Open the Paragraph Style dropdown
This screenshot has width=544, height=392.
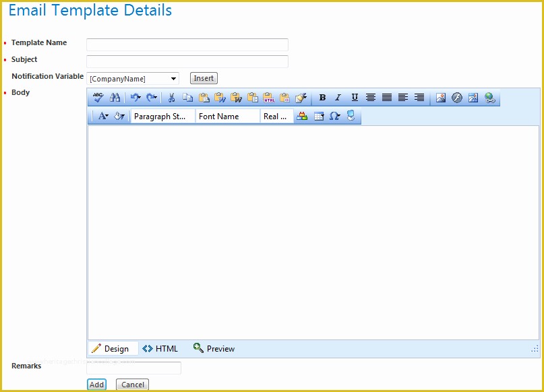pos(162,117)
